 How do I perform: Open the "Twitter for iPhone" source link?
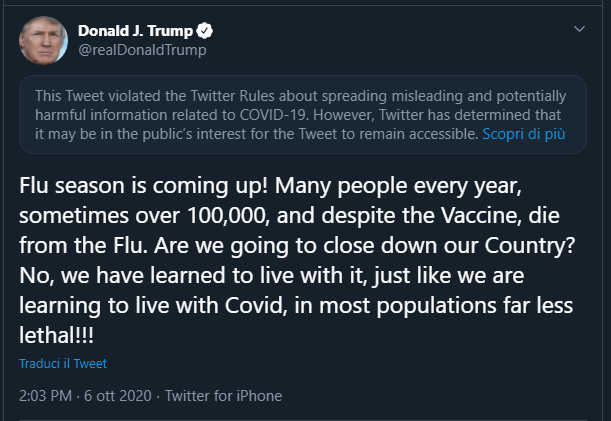[x=223, y=396]
